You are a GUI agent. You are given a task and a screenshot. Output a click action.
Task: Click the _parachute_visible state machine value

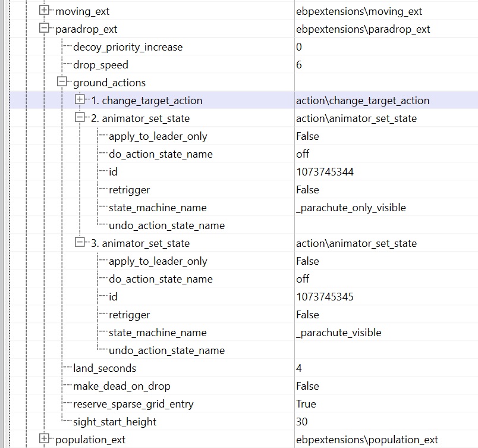click(338, 333)
